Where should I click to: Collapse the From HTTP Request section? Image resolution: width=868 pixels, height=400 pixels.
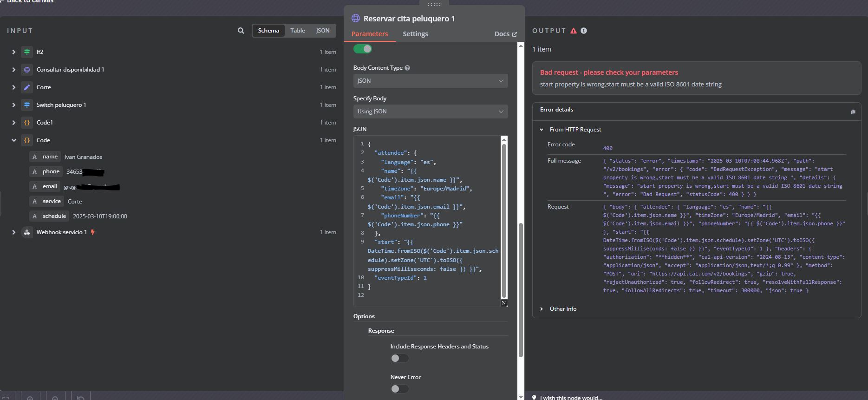tap(542, 130)
